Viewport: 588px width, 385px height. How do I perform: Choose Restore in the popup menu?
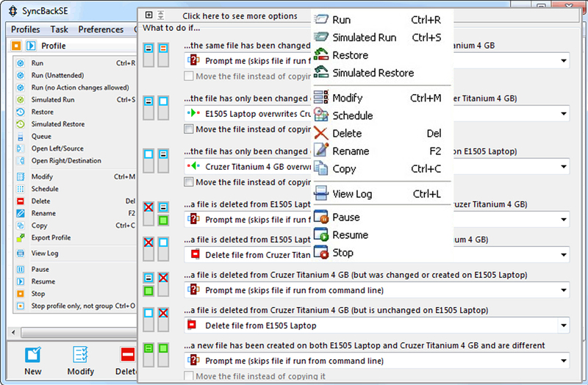point(382,55)
